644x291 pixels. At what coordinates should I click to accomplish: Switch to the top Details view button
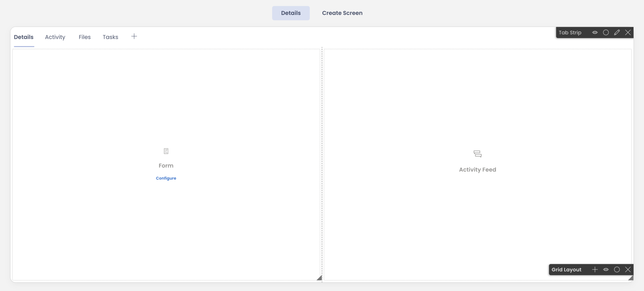[291, 13]
